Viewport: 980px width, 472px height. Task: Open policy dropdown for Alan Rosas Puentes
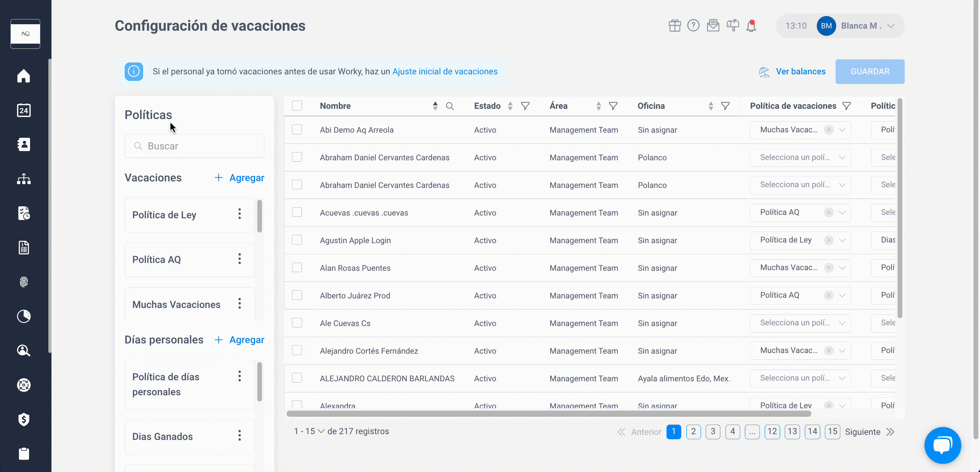click(x=842, y=268)
